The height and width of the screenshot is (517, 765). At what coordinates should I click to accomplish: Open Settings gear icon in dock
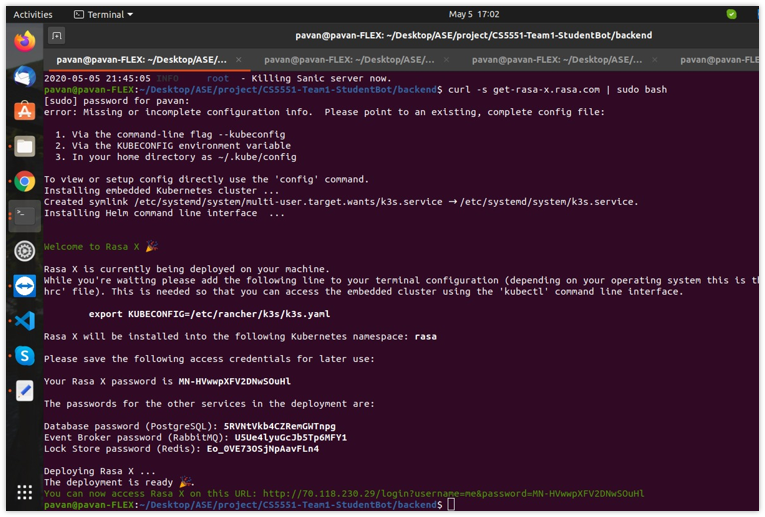[24, 251]
